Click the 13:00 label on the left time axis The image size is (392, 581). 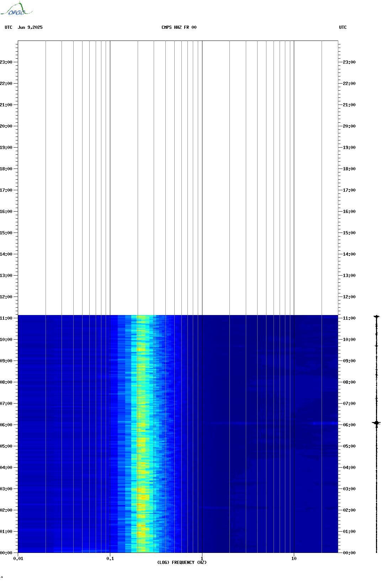(6, 276)
